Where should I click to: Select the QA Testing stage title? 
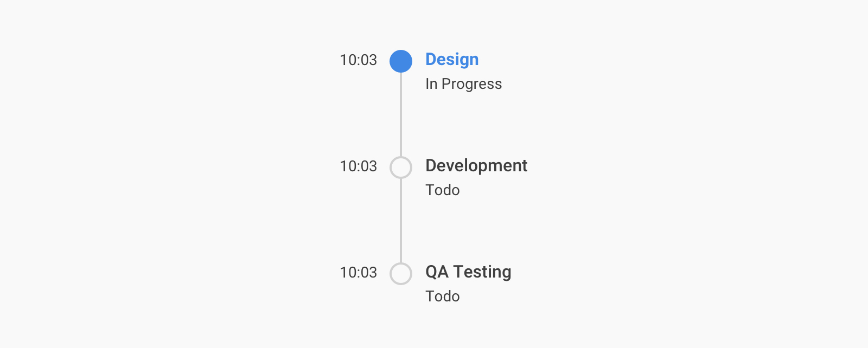[468, 272]
